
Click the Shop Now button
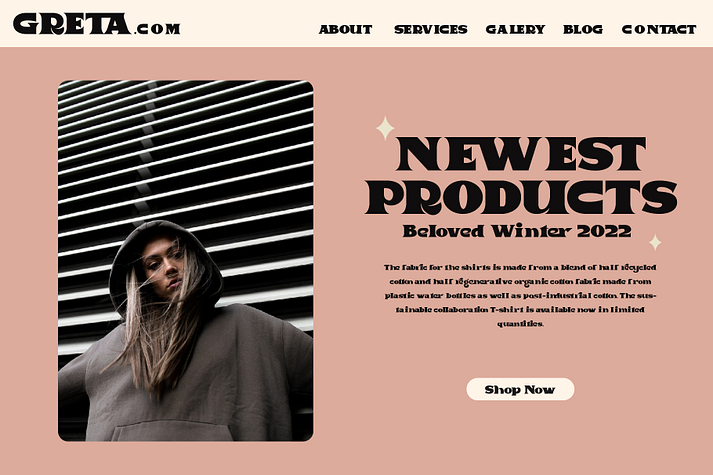pos(520,390)
